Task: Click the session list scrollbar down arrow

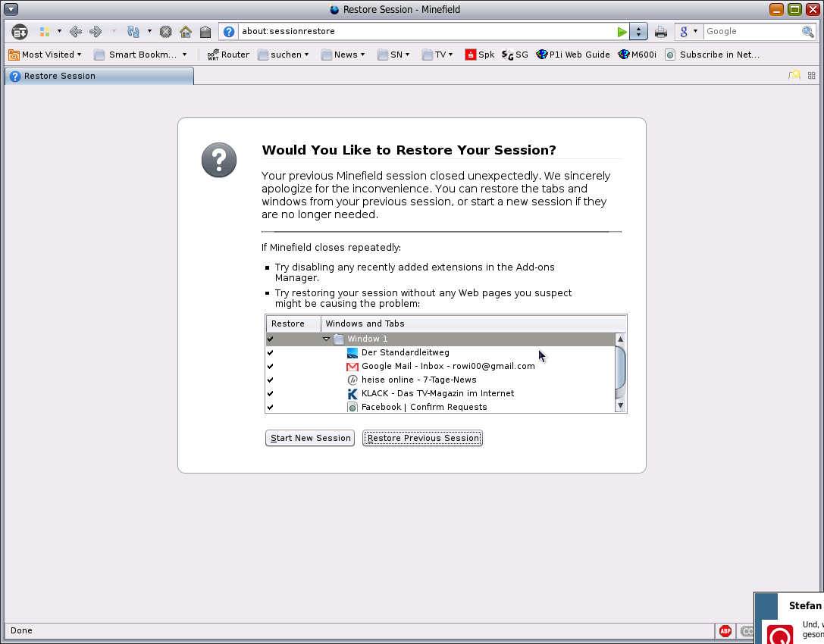Action: pyautogui.click(x=620, y=406)
